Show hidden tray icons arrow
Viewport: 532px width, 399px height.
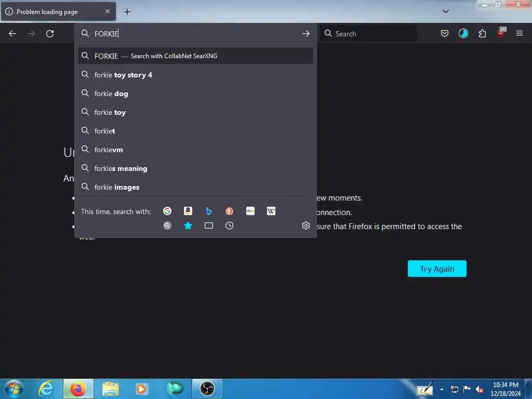(442, 389)
